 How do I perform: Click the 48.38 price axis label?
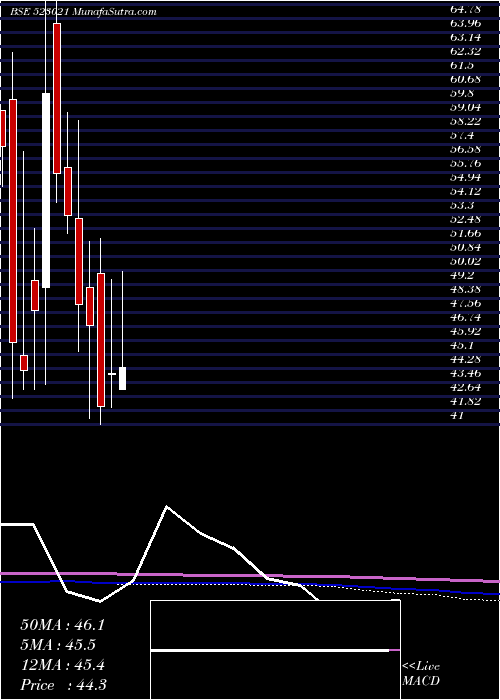[x=465, y=290]
